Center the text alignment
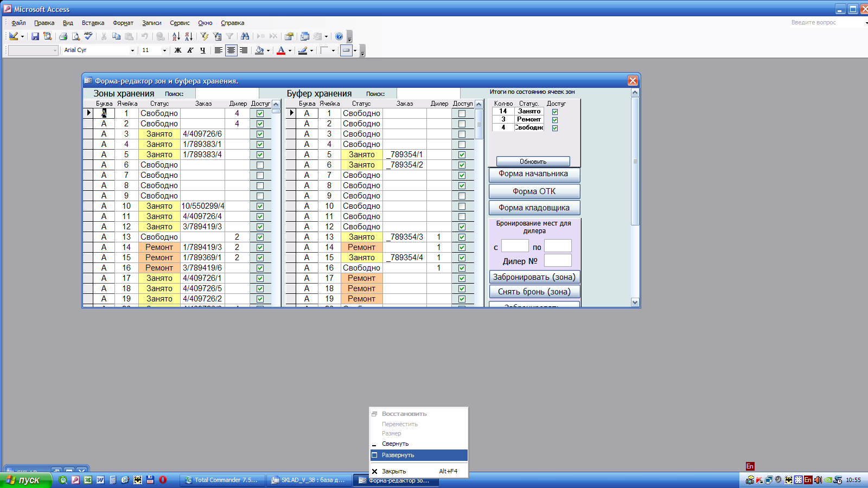Image resolution: width=868 pixels, height=488 pixels. (x=231, y=50)
